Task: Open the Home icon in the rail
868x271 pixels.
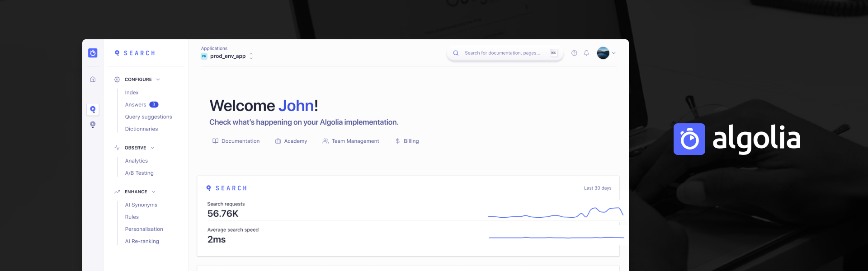Action: (x=93, y=79)
